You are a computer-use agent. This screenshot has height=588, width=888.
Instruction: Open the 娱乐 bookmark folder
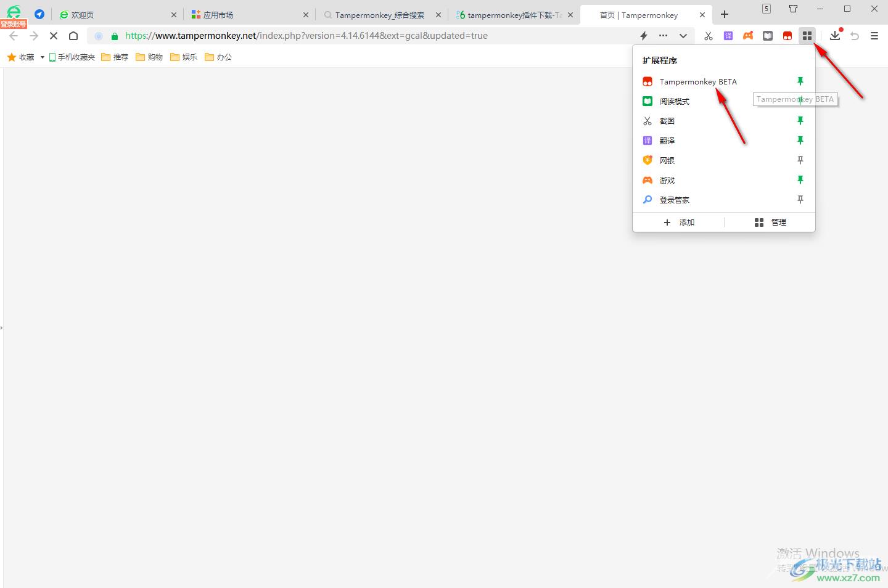pyautogui.click(x=184, y=57)
